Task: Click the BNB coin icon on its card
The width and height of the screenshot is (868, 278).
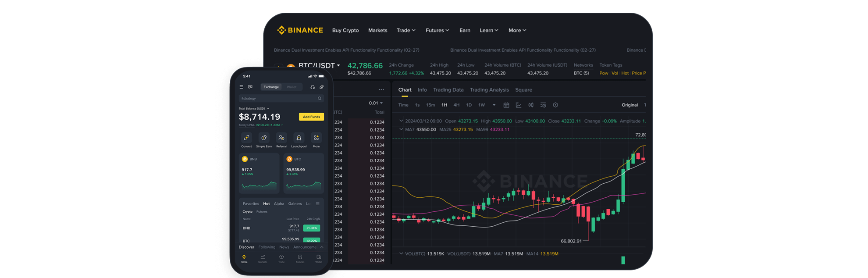Action: click(245, 159)
